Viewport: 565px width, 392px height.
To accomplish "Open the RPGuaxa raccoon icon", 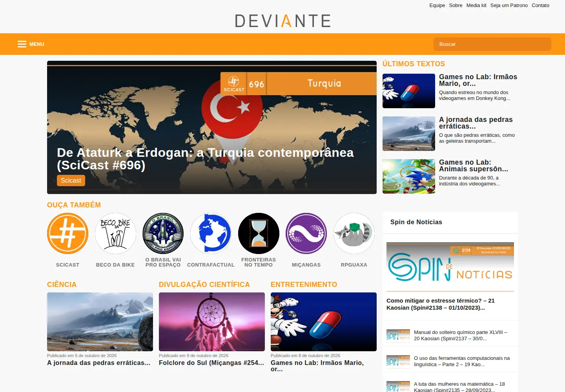I will [354, 233].
